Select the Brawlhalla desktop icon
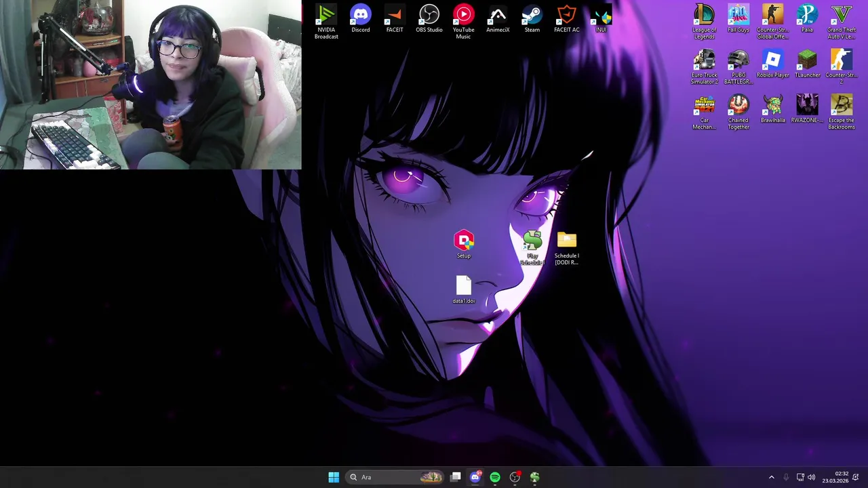 (x=773, y=110)
